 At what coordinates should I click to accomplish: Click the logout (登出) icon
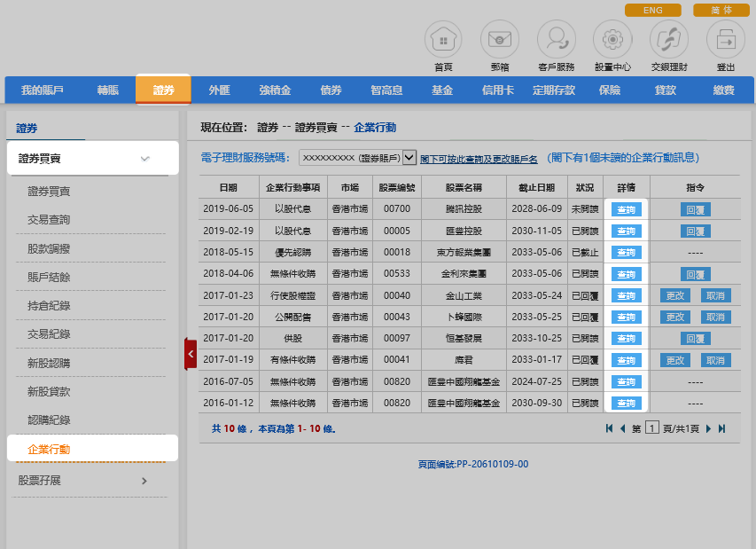pos(725,39)
